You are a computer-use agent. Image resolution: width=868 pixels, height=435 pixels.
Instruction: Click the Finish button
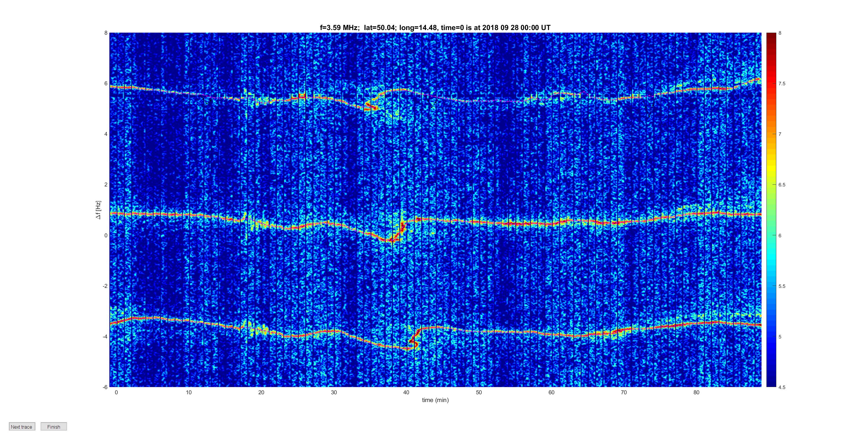(x=54, y=426)
